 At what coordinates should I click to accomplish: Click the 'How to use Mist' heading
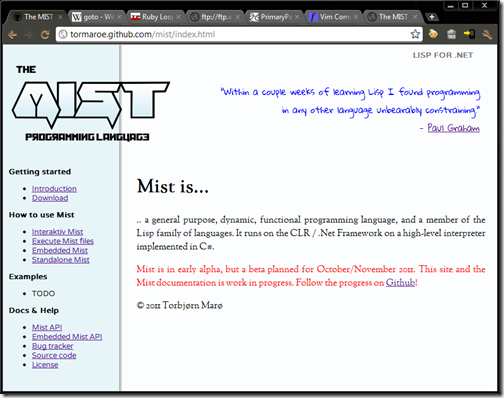41,215
